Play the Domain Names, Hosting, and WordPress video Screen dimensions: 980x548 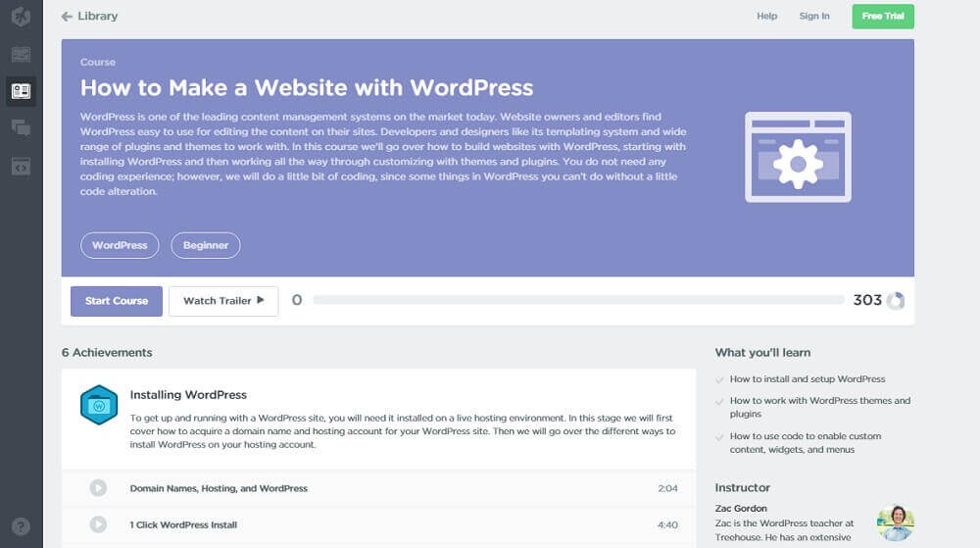pyautogui.click(x=98, y=487)
